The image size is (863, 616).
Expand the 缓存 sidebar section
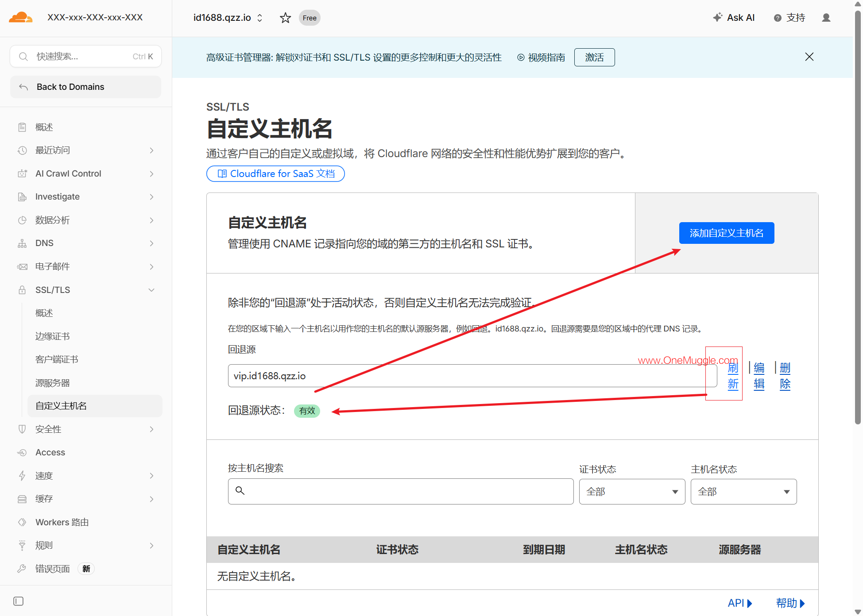point(151,499)
